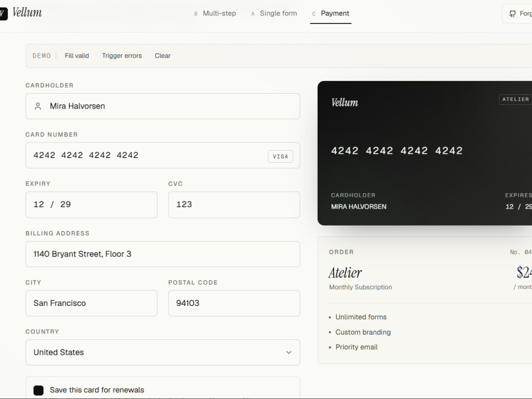Viewport: 532px width, 399px height.
Task: Click the Unlimited forms list item
Action: point(361,317)
